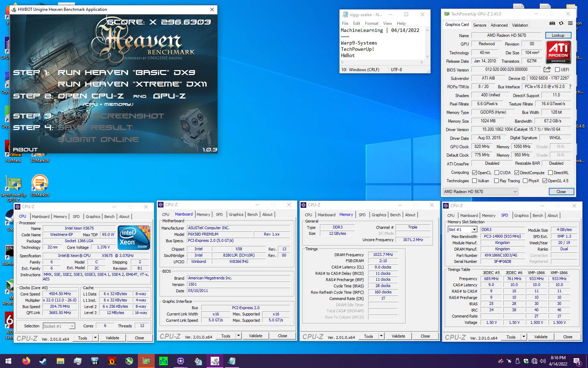Toggle the OpenCL checkbox in GPU-Z

[474, 173]
